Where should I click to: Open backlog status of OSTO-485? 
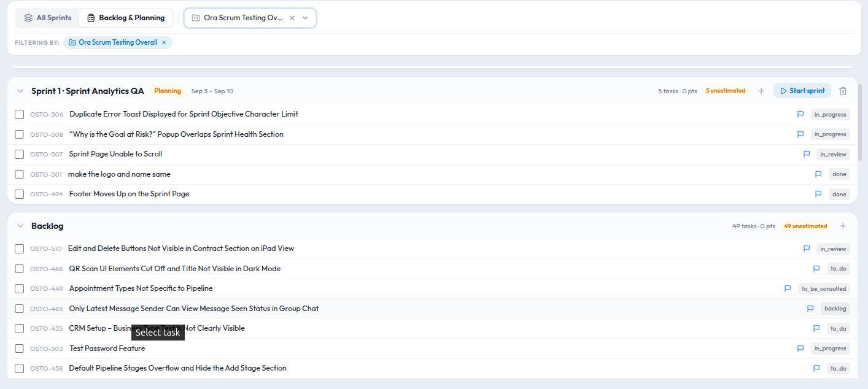pos(835,309)
